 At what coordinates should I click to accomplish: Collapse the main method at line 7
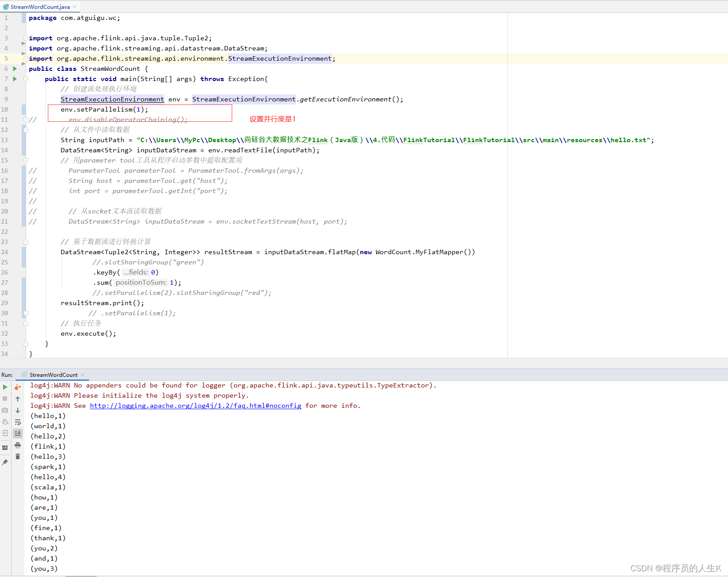[26, 79]
